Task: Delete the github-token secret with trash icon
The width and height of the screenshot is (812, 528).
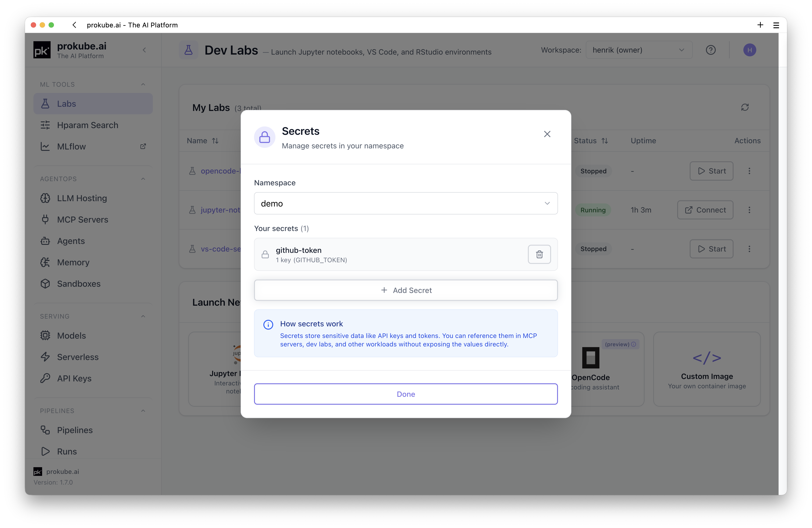Action: (x=539, y=254)
